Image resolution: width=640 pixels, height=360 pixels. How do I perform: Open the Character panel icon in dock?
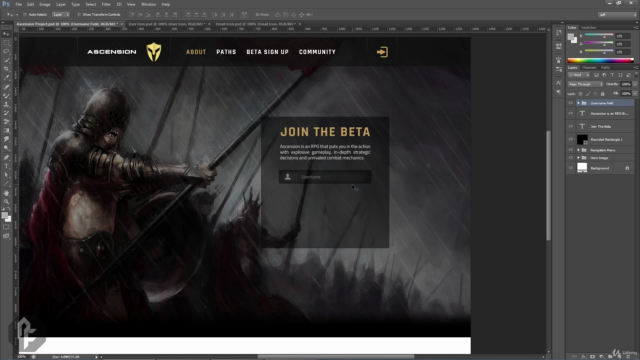pyautogui.click(x=558, y=83)
